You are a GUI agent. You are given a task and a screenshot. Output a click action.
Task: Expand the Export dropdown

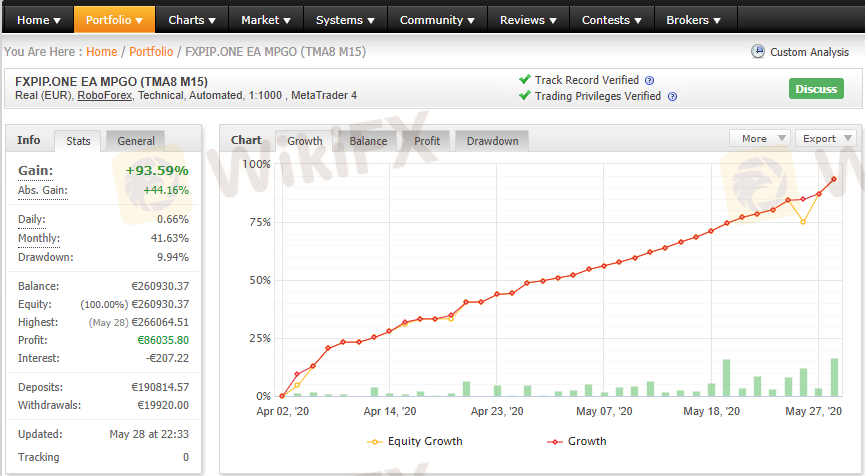click(x=827, y=139)
